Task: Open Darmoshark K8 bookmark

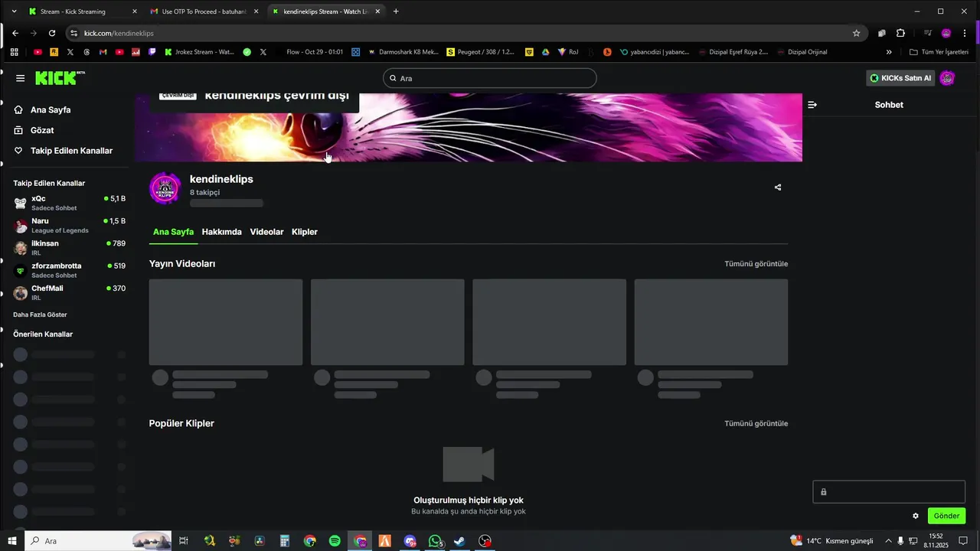Action: click(x=403, y=52)
